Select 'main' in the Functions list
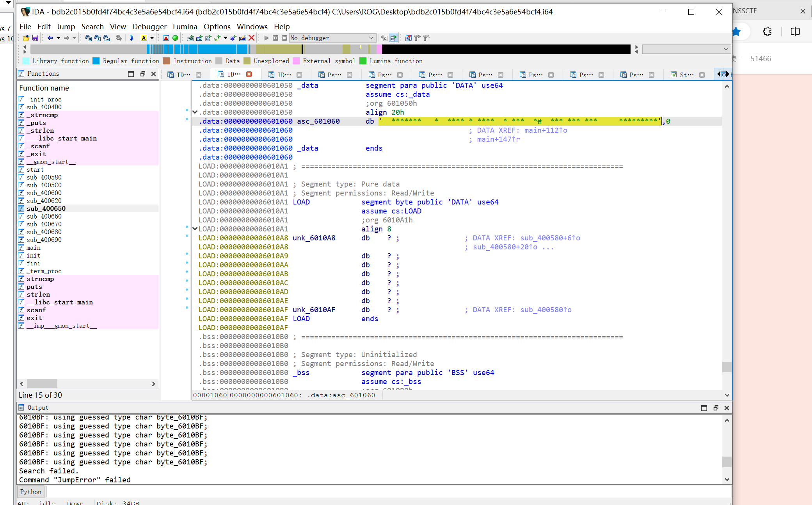 click(34, 247)
